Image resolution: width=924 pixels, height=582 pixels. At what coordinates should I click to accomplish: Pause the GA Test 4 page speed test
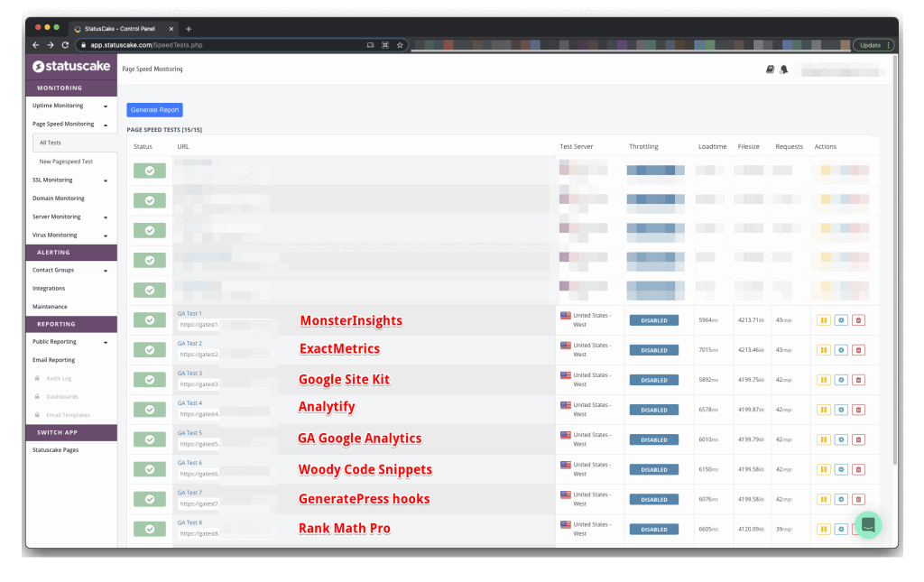point(823,410)
